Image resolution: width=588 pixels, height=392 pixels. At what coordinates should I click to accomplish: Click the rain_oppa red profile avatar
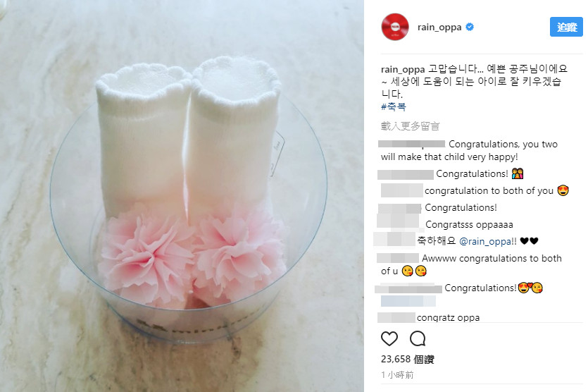[395, 27]
